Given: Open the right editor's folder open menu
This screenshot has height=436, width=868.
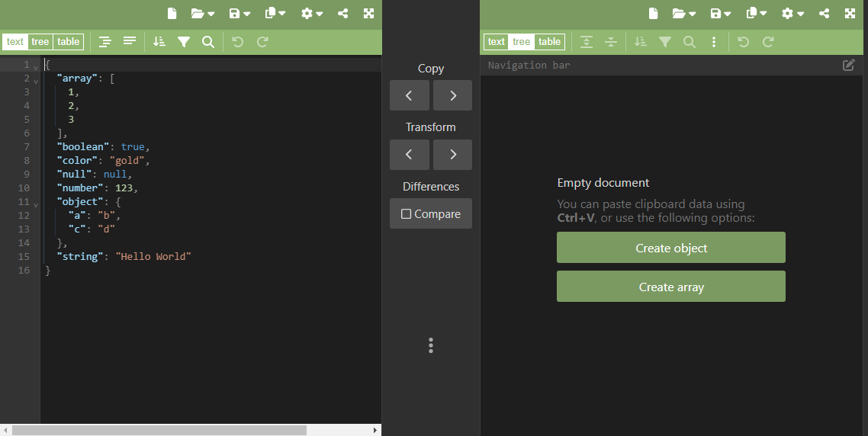Looking at the screenshot, I should click(684, 13).
